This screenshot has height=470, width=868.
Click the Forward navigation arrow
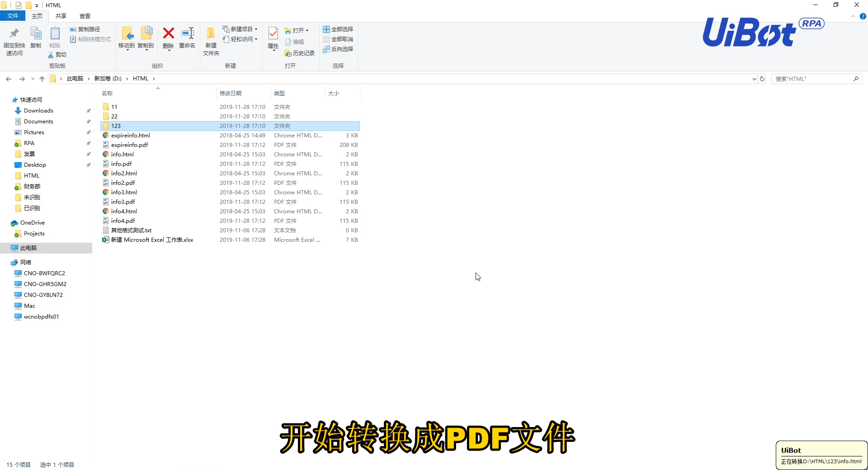click(22, 79)
